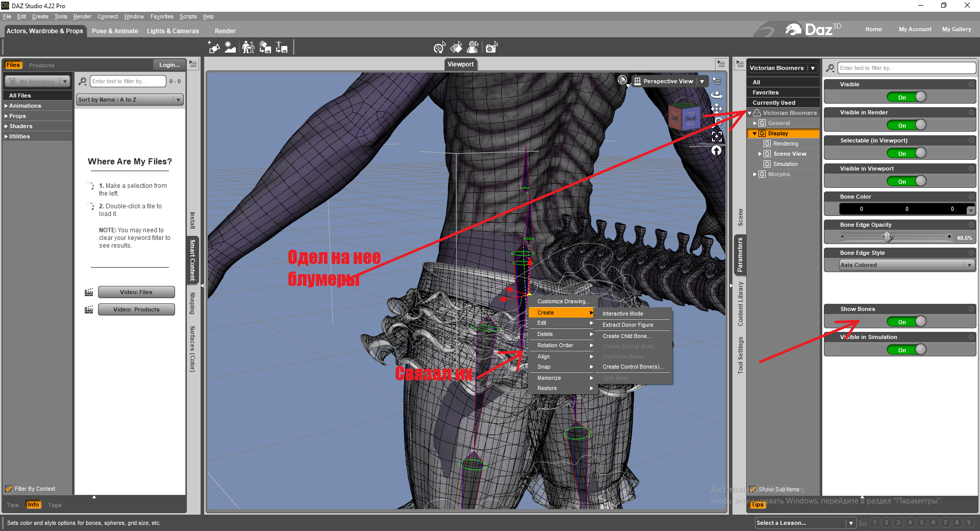Click the Create New Primitive toolbar icon
The width and height of the screenshot is (980, 531).
(214, 47)
